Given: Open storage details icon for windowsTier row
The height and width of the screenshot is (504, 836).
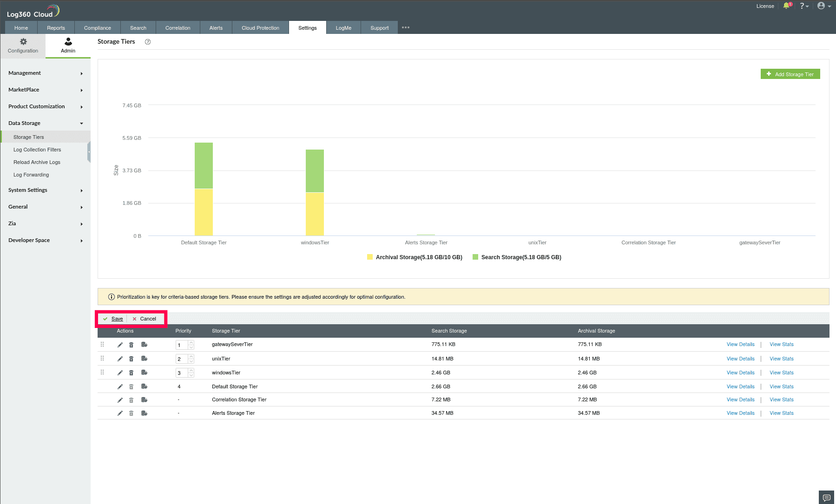Looking at the screenshot, I should pyautogui.click(x=144, y=372).
